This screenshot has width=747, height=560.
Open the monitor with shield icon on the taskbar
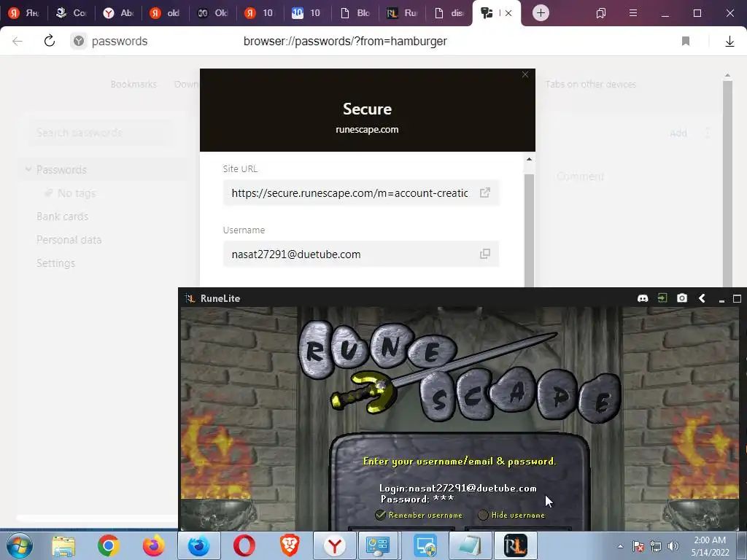click(425, 545)
